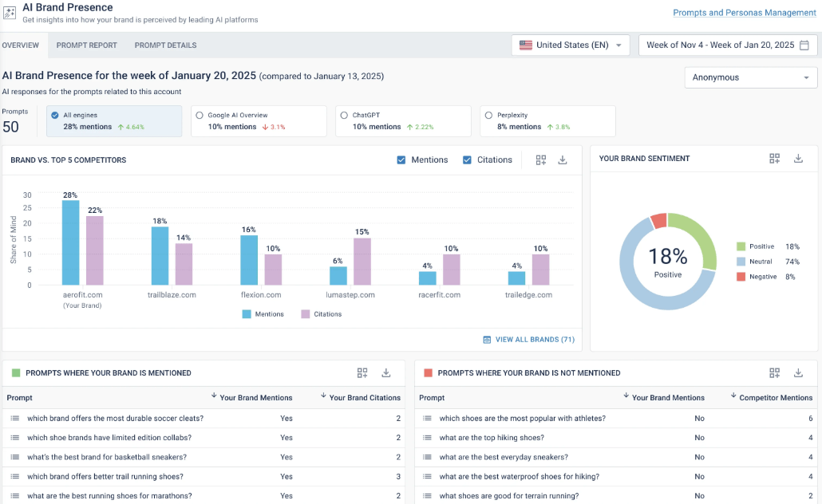822x504 pixels.
Task: Sort by Competitor Mentions arrow
Action: coord(733,396)
